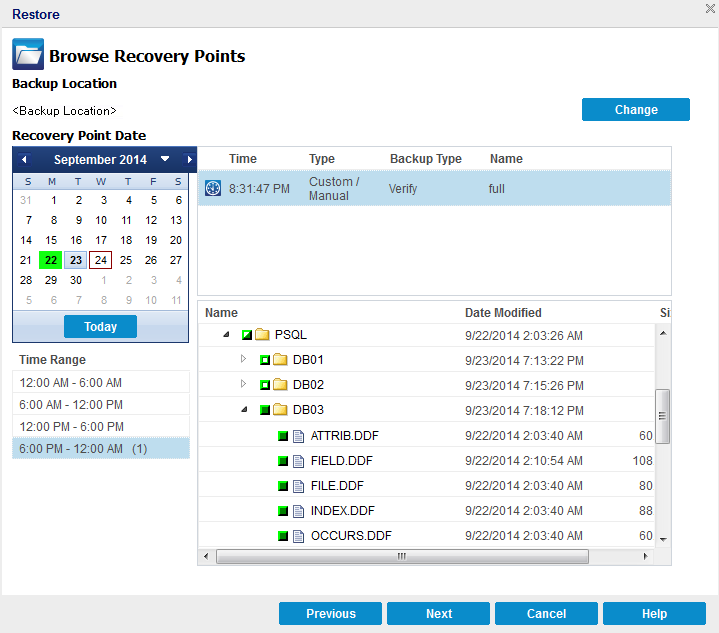Expand the DB01 folder tree node
Screen dimensions: 719x633
tap(244, 359)
